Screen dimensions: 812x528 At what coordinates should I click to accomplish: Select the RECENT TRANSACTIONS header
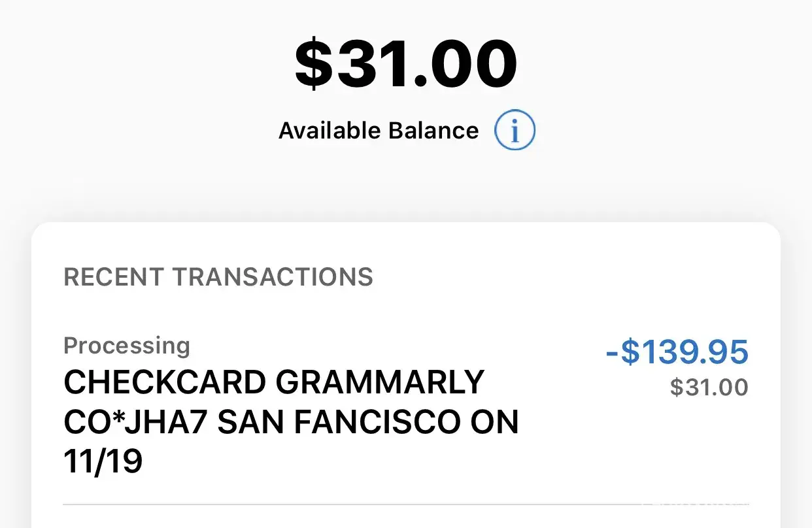[x=218, y=277]
